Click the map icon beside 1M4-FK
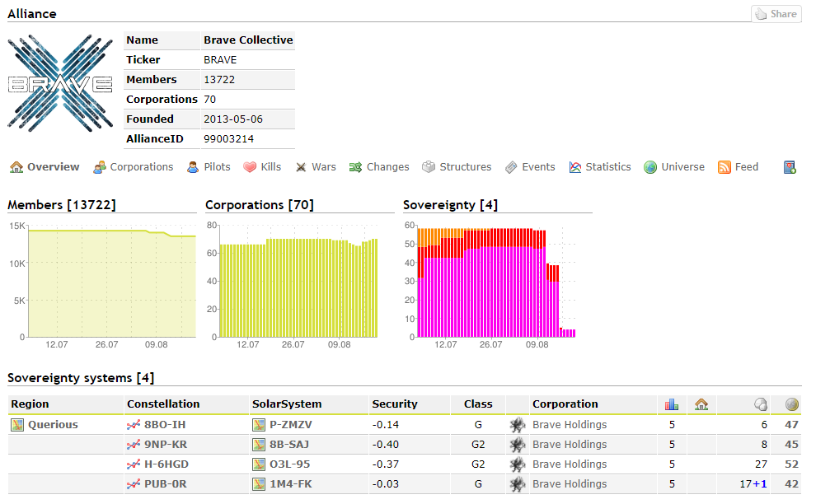This screenshot has height=504, width=816. [x=259, y=484]
